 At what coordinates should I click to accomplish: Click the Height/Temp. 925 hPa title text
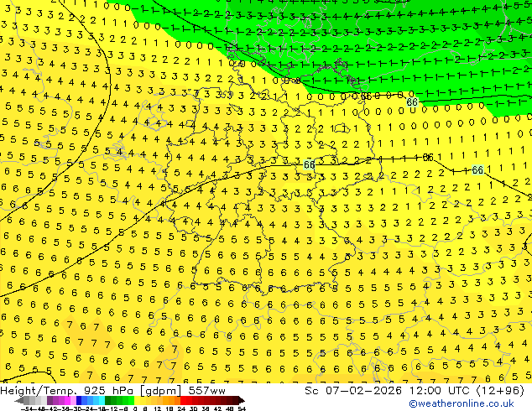click(68, 391)
